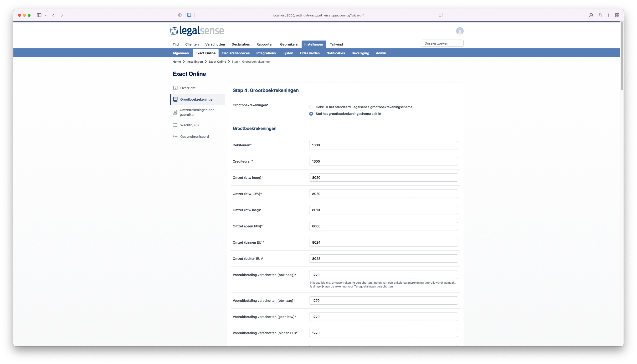Click the Safari downloads icon
Viewport: 637px width, 364px height.
[x=591, y=15]
